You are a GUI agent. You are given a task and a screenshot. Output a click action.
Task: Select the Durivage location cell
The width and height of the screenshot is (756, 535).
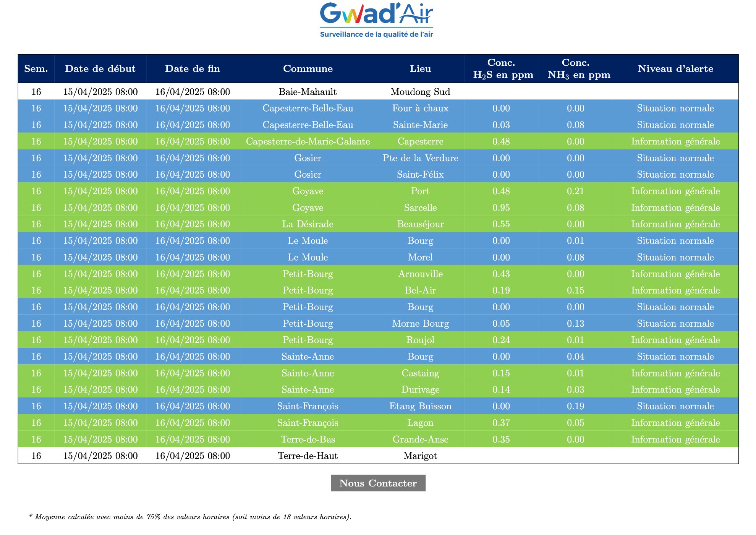pos(420,389)
